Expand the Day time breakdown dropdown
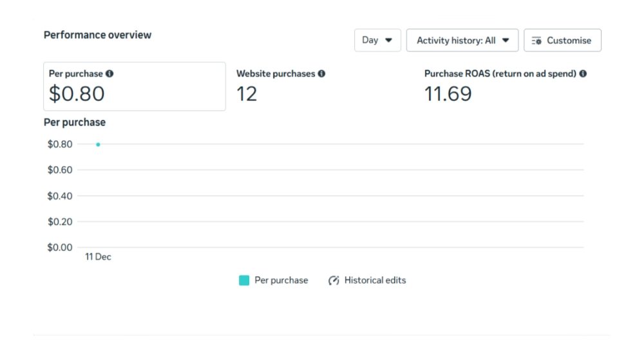 click(x=377, y=40)
